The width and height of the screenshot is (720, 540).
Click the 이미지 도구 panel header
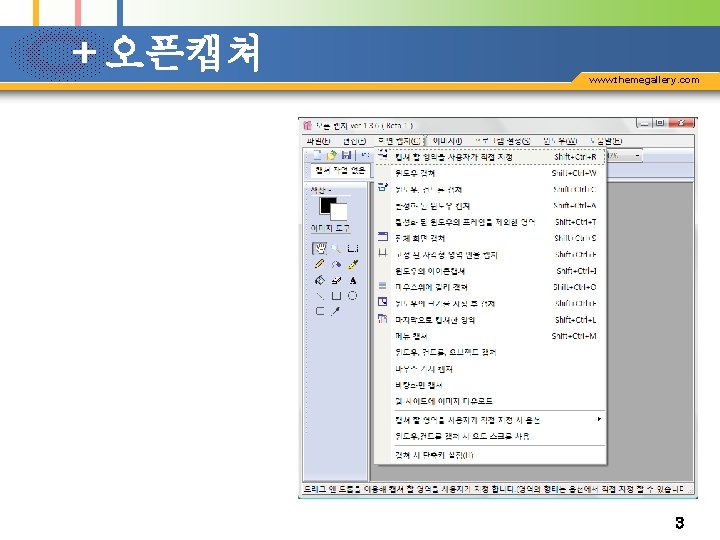coord(330,228)
